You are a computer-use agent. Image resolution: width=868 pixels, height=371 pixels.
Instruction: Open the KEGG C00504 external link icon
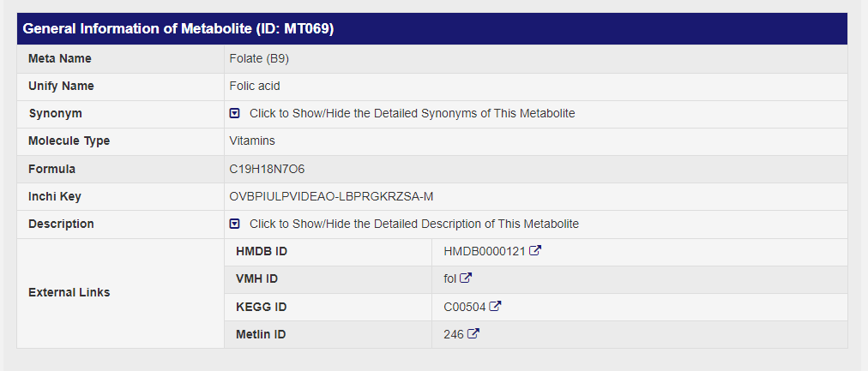(496, 306)
